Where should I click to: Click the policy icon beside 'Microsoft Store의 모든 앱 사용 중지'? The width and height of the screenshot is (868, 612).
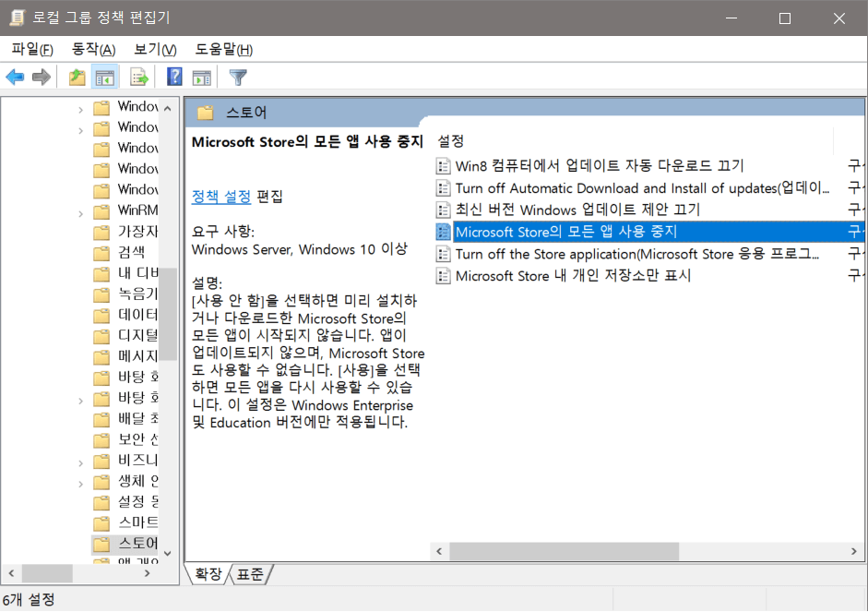click(445, 232)
